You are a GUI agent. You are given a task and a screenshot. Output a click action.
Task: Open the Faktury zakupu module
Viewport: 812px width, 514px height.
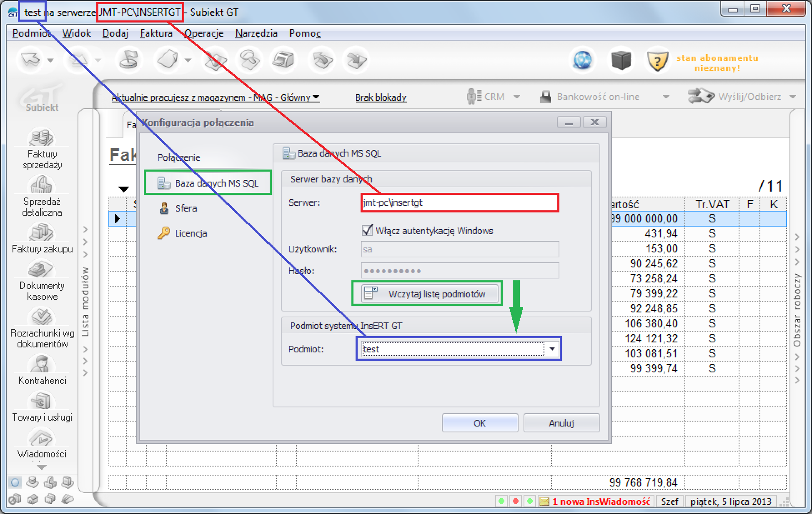pyautogui.click(x=42, y=238)
